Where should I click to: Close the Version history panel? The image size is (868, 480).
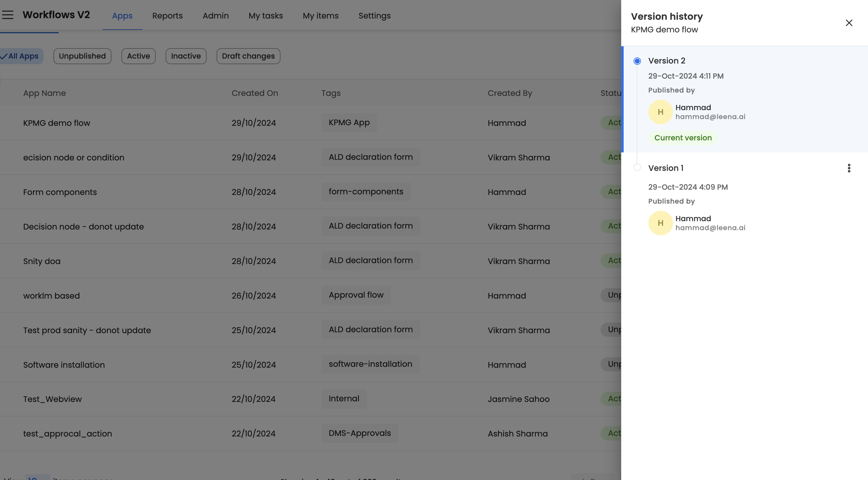849,23
